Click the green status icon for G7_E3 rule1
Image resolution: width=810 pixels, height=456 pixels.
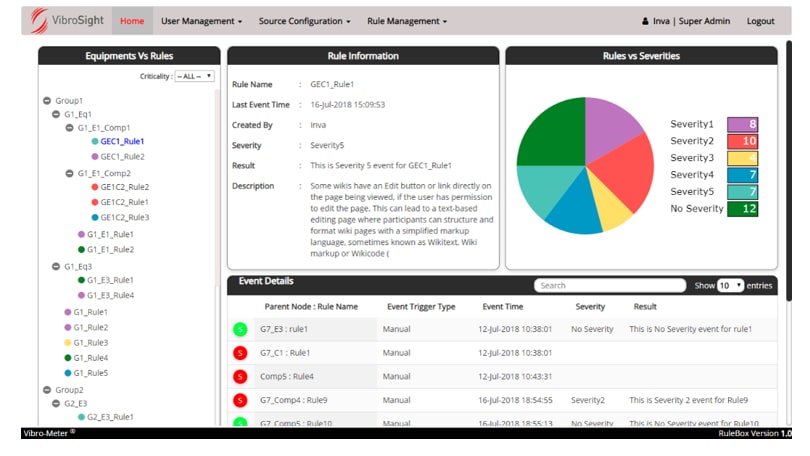(240, 327)
